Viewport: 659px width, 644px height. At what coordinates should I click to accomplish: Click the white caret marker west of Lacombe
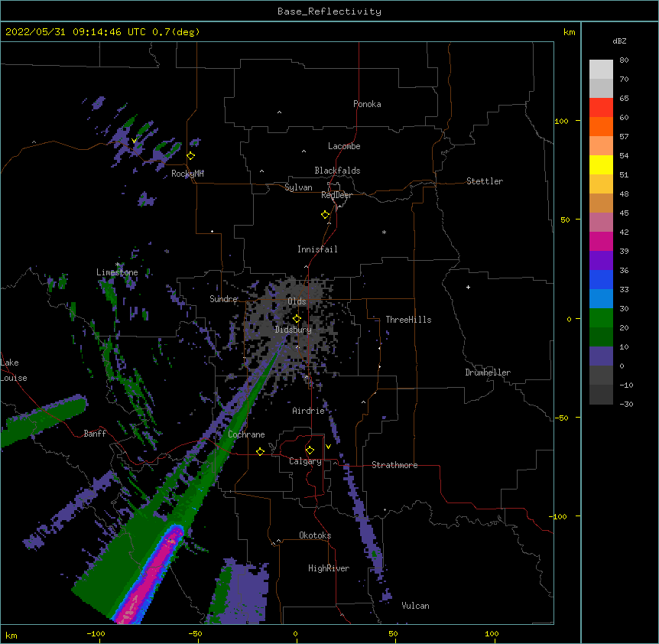point(304,151)
